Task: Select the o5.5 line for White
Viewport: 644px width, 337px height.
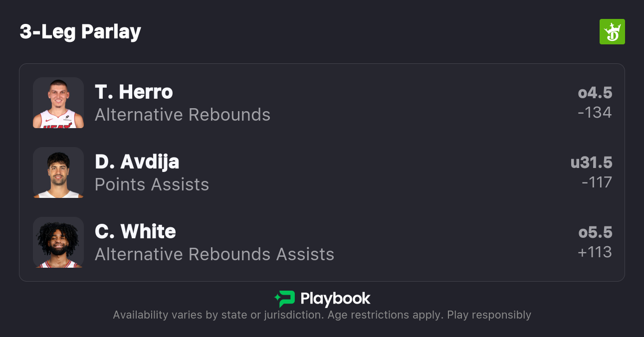Action: point(595,233)
